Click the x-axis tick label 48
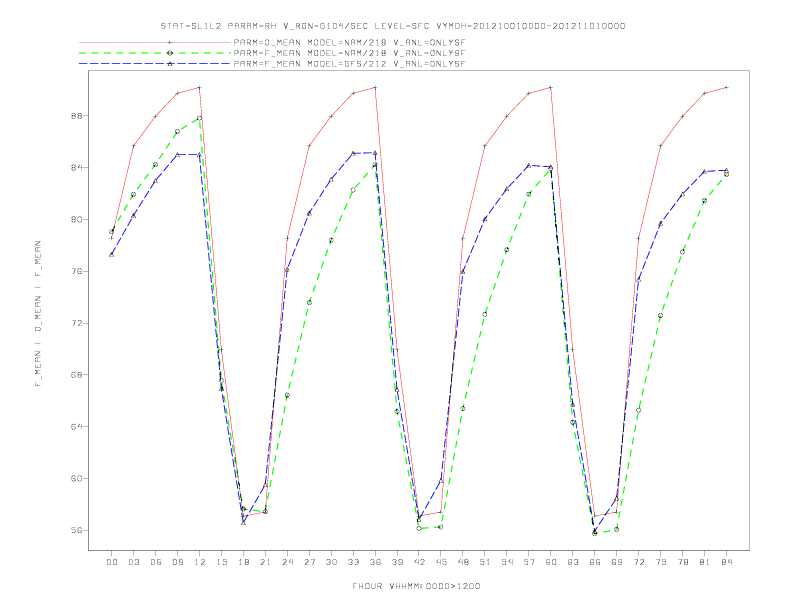This screenshot has height=612, width=792. 463,562
